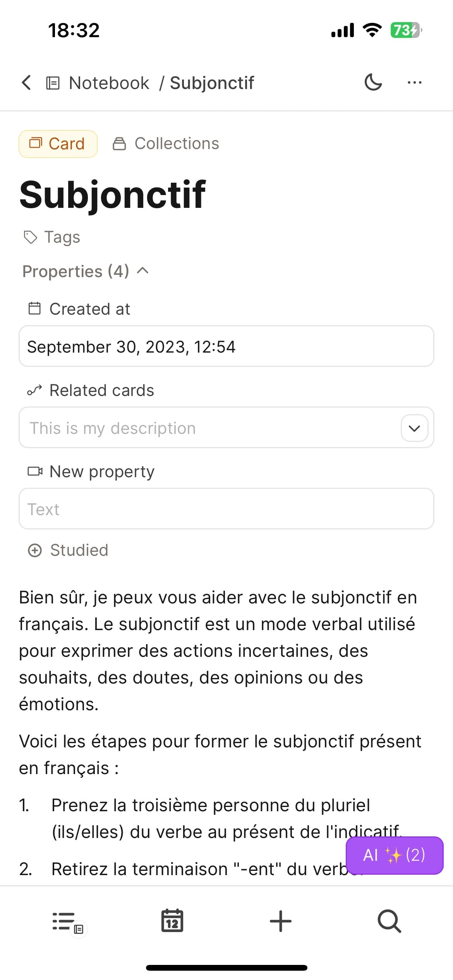This screenshot has width=453, height=980.
Task: Click the Created at calendar icon
Action: coord(34,309)
